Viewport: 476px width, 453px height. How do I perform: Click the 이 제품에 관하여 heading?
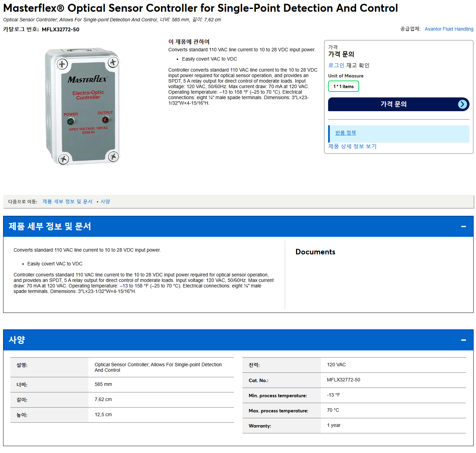pyautogui.click(x=189, y=42)
